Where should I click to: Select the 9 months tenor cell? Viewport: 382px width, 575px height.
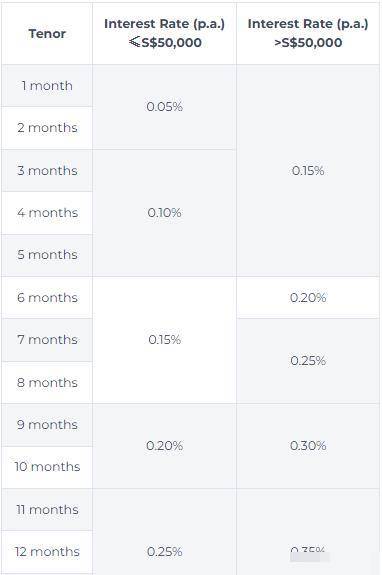47,425
